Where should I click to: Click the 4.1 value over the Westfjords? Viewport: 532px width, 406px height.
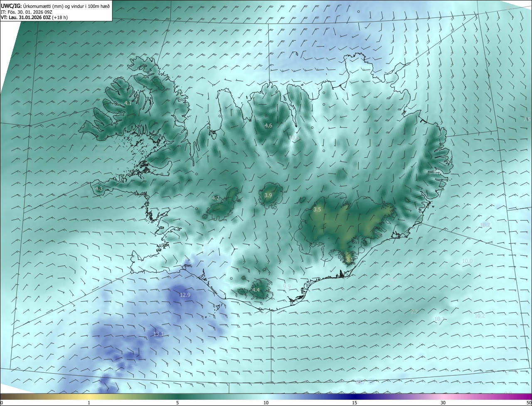(x=128, y=103)
